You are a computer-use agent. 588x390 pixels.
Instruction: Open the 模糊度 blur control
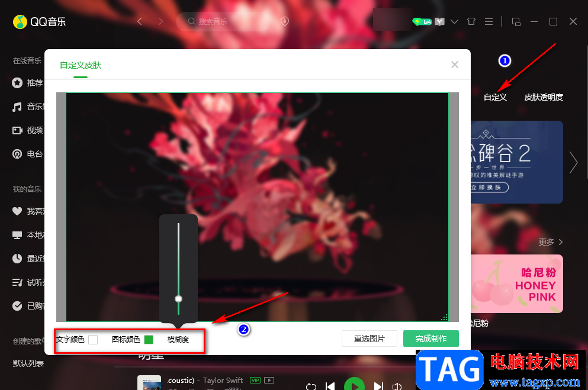point(178,340)
